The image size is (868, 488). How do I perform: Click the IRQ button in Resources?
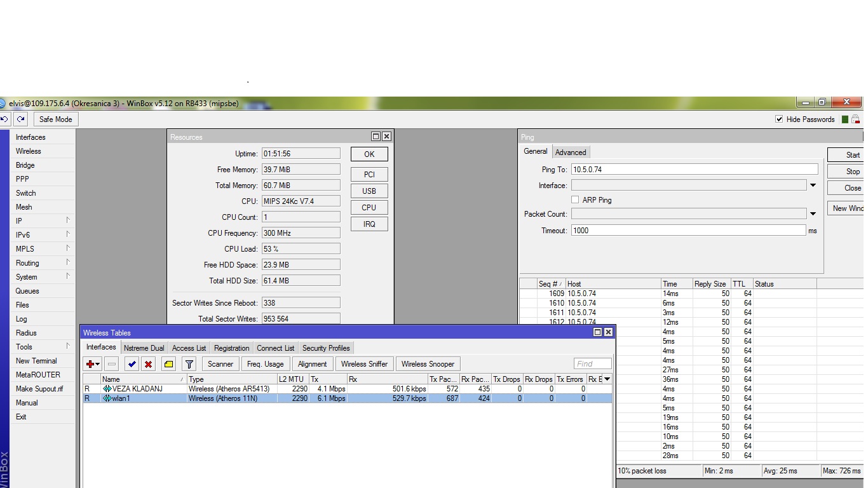[x=369, y=224]
